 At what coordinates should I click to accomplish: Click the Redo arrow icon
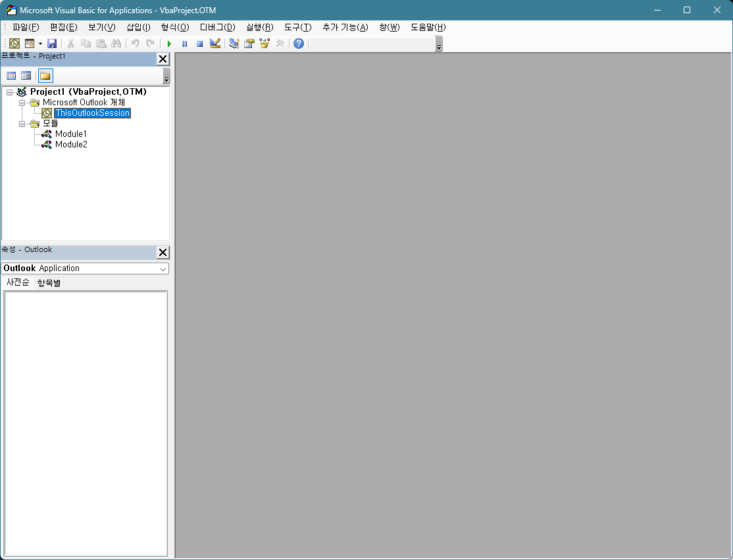(x=150, y=43)
